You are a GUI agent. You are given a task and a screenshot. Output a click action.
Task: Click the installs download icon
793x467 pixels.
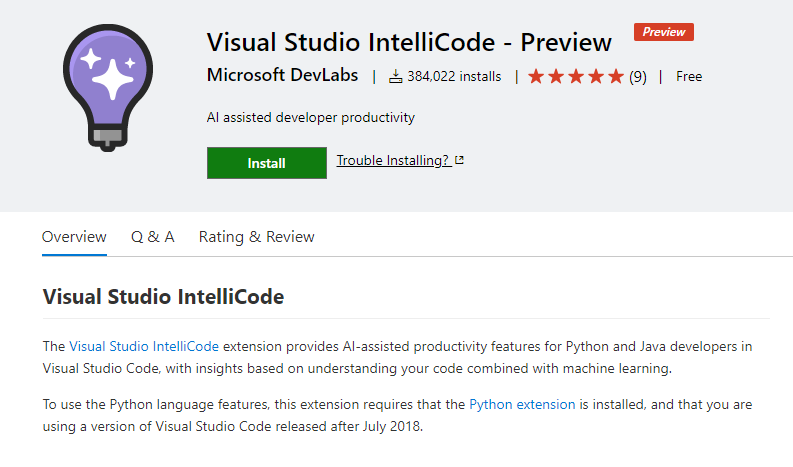point(395,76)
